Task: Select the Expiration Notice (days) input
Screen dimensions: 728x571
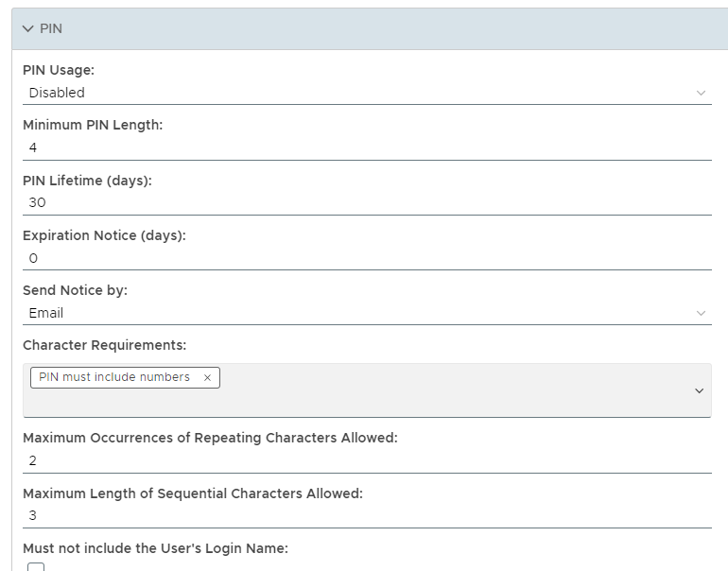Action: [x=367, y=257]
